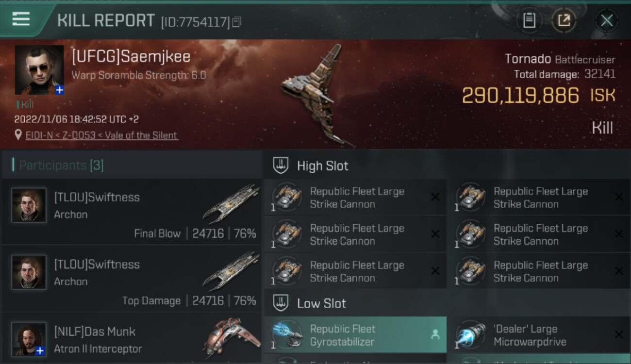631x364 pixels.
Task: Open the clipboard icon in header
Action: tap(529, 20)
